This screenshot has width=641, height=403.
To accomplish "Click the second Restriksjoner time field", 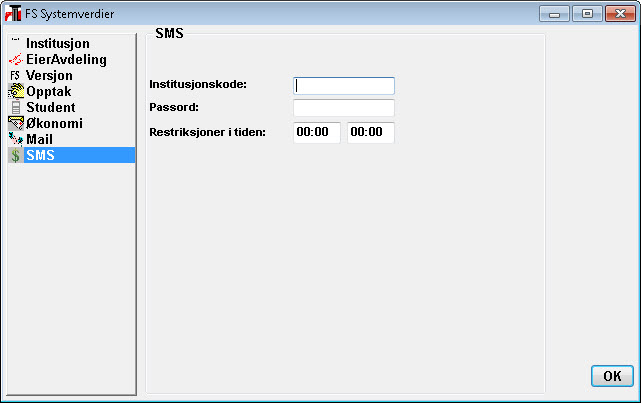I will click(x=371, y=132).
